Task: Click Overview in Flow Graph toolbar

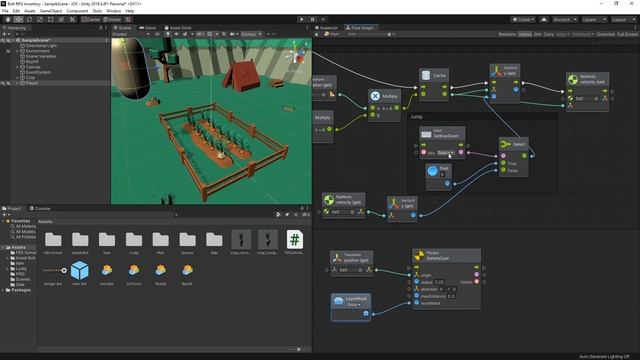Action: click(x=606, y=34)
